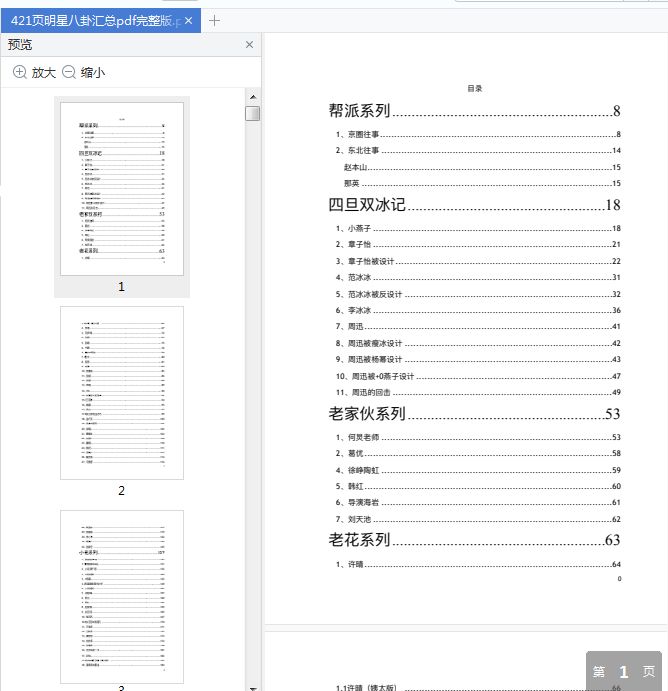
Task: Select page 1 thumbnail in preview
Action: (122, 189)
